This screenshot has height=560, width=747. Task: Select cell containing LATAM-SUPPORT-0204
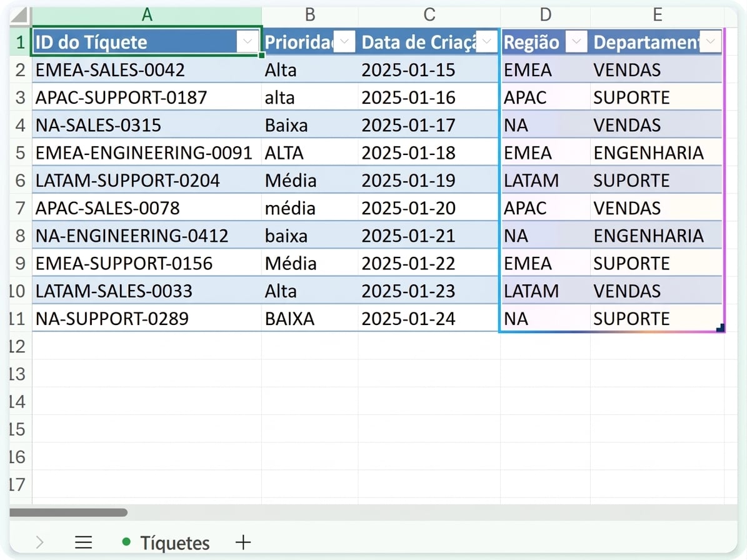click(x=147, y=181)
